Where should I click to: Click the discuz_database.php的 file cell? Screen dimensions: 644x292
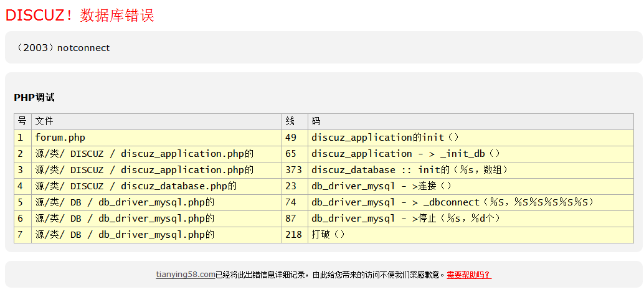156,186
